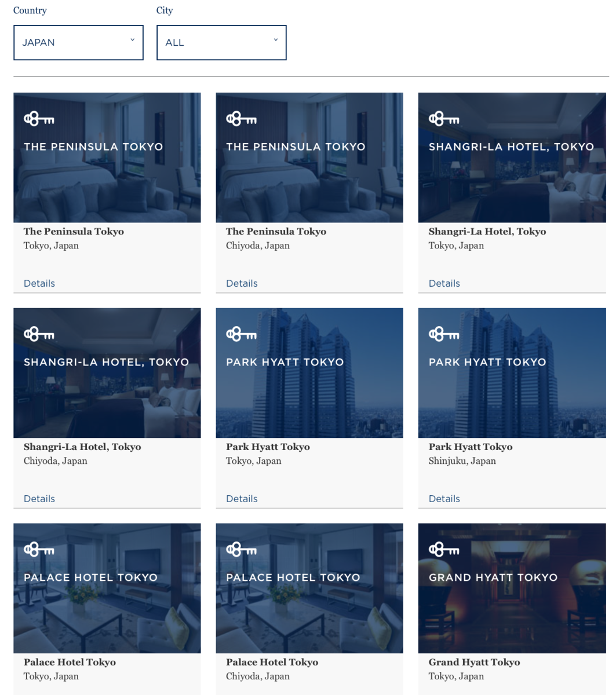Click bold title 'Park Hyatt Tokyo' above 'Shinjuku, Japan'
Viewport: 616px width, 695px height.
(471, 447)
